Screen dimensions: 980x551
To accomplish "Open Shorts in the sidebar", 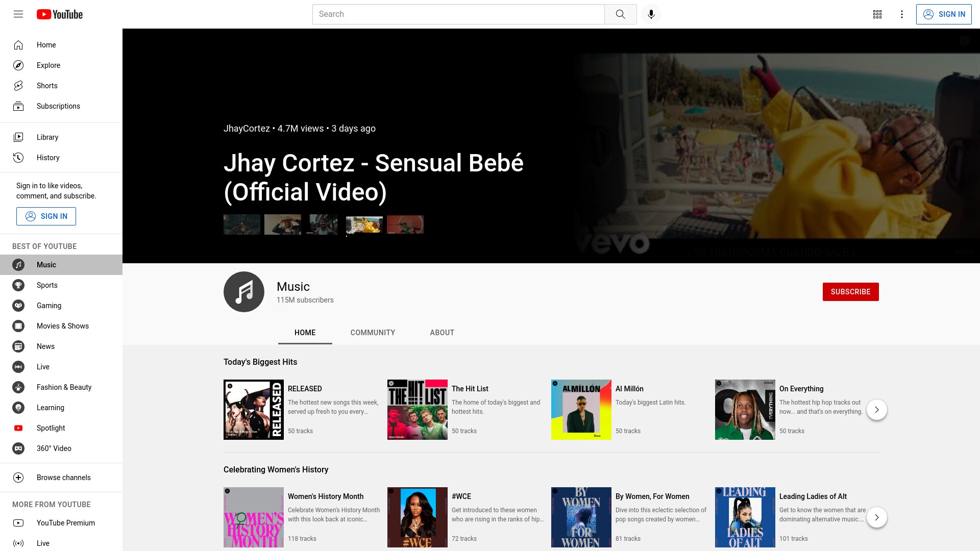I will tap(61, 86).
